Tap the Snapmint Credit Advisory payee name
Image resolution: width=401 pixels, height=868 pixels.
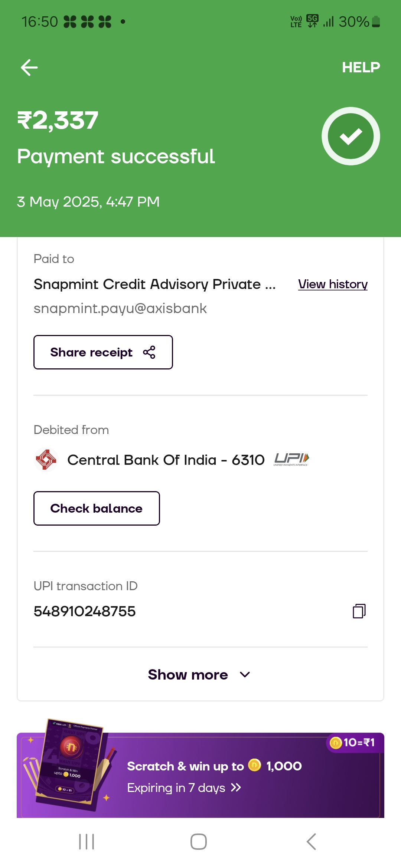pos(154,284)
